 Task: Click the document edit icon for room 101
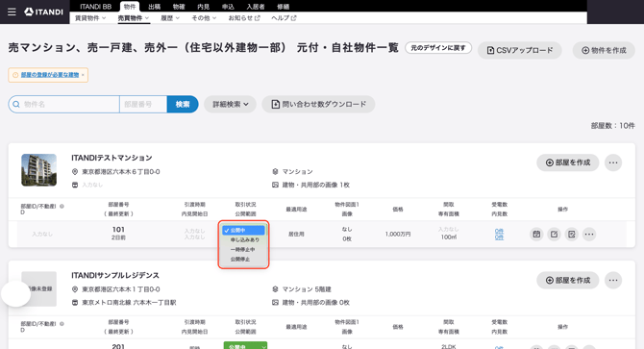(x=571, y=234)
